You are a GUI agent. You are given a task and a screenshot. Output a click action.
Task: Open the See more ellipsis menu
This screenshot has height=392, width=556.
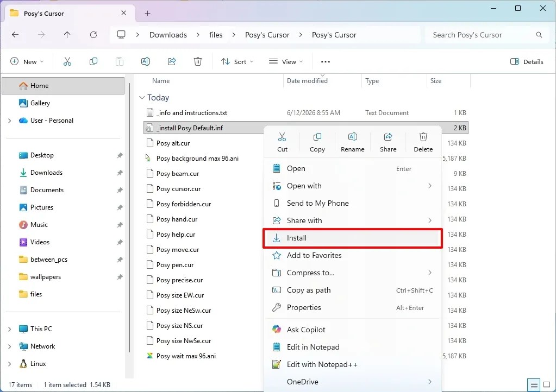coord(326,61)
